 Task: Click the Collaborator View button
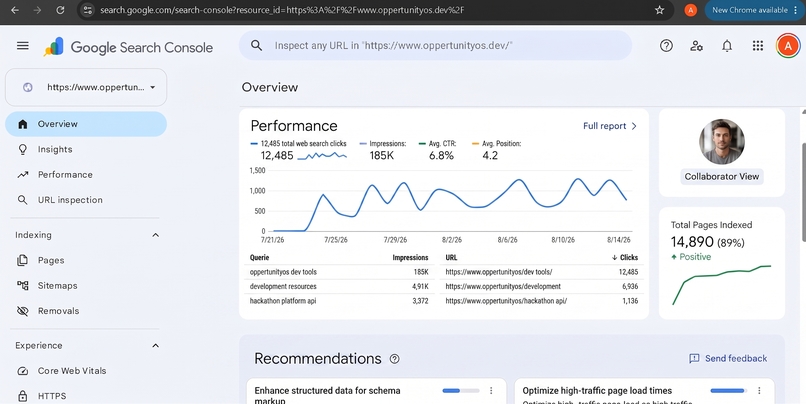[x=722, y=177]
